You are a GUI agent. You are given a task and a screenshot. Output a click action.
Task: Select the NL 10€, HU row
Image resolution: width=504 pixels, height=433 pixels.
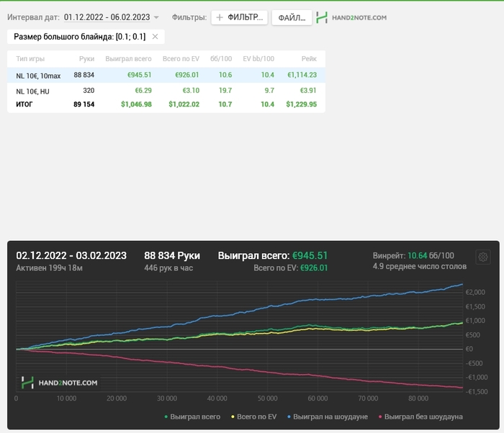click(166, 91)
